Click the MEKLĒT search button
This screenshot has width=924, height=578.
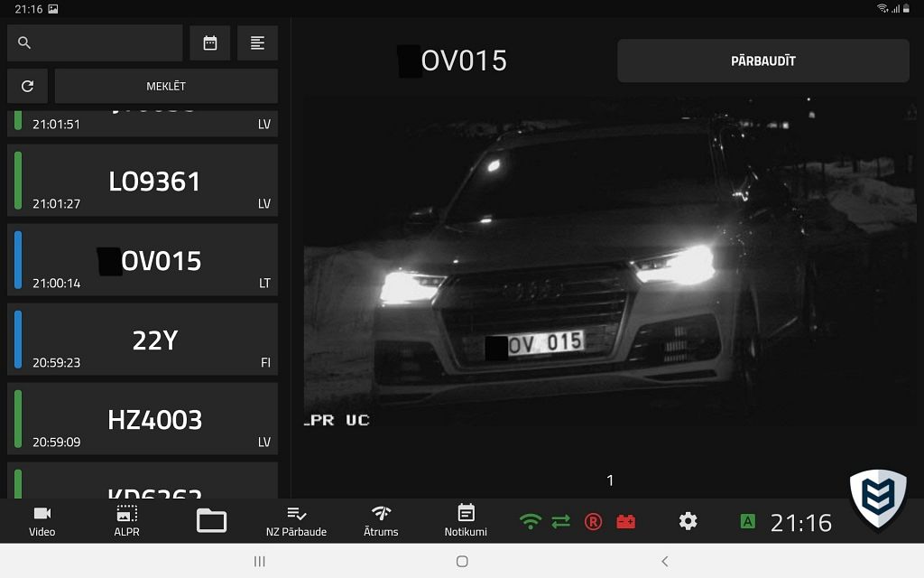coord(166,86)
